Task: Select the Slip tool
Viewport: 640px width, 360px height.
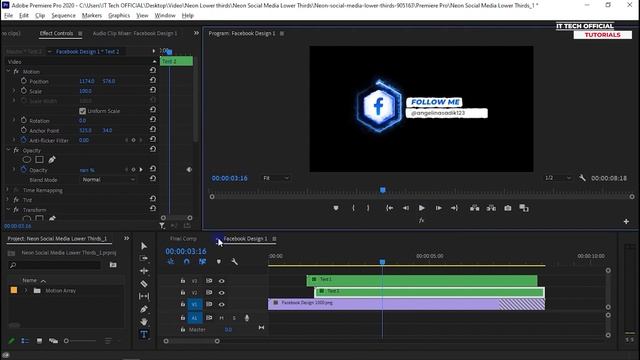Action: point(144,296)
